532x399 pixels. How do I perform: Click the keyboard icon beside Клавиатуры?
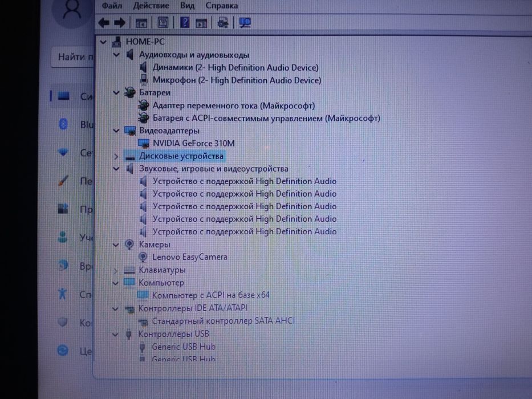coord(129,270)
